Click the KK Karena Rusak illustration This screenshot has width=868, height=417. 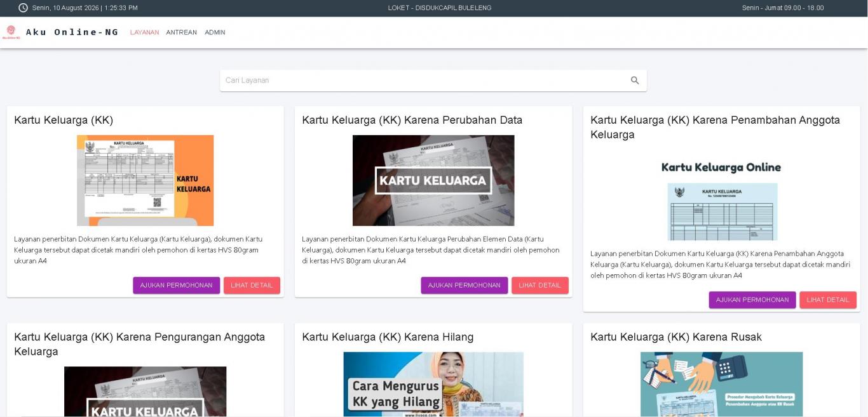[721, 385]
